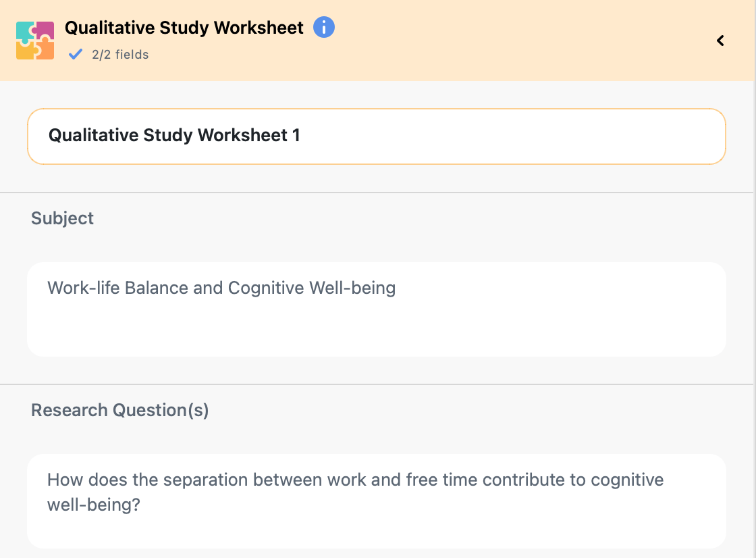Collapse the worksheet panel with chevron arrow
This screenshot has width=756, height=558.
pyautogui.click(x=720, y=41)
